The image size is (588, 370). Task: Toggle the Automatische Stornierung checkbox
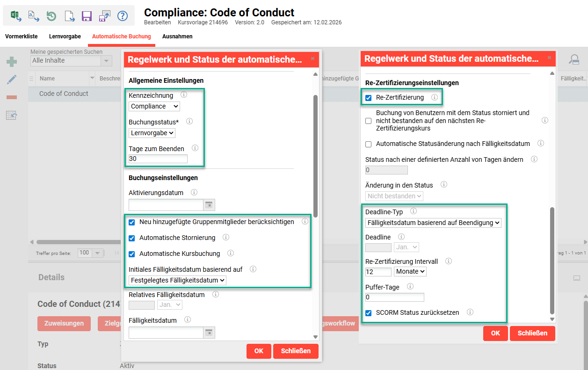coord(132,238)
